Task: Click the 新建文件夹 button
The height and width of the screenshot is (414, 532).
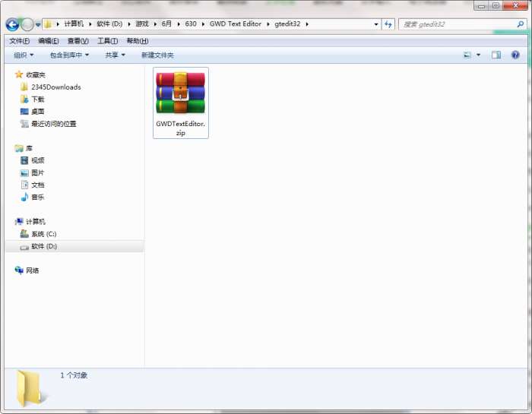Action: (157, 55)
